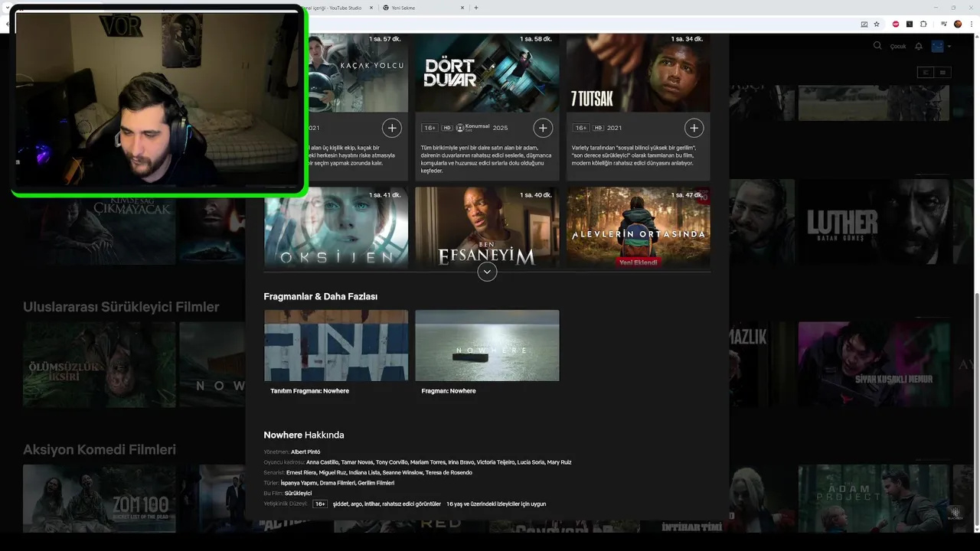This screenshot has height=551, width=980.
Task: Switch to list view in Netflix
Action: point(926,72)
